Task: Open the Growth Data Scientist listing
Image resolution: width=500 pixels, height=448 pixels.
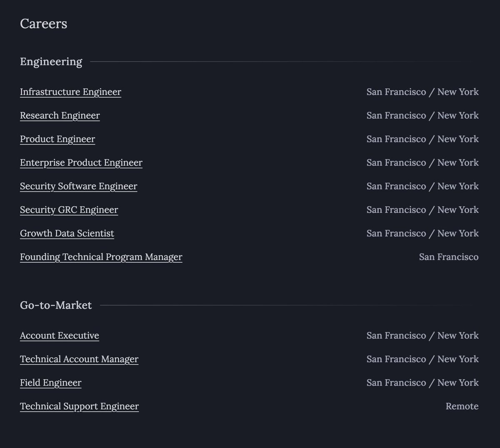Action: pos(67,234)
